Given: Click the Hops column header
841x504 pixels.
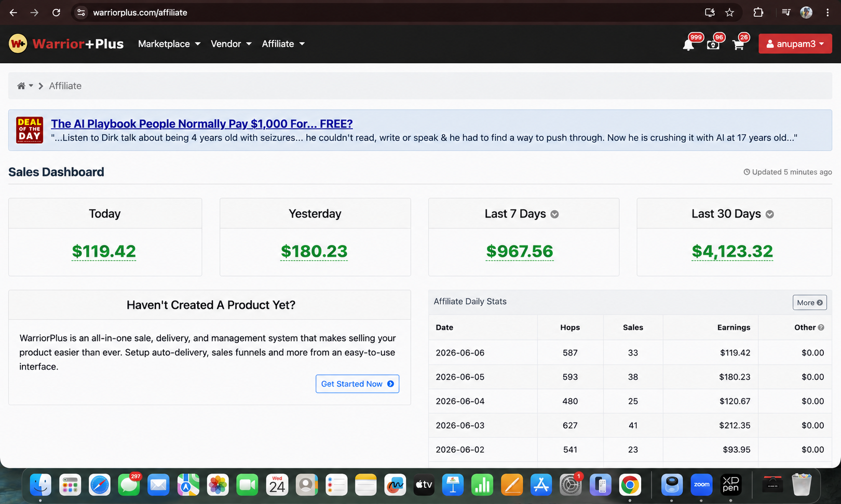Looking at the screenshot, I should coord(570,328).
